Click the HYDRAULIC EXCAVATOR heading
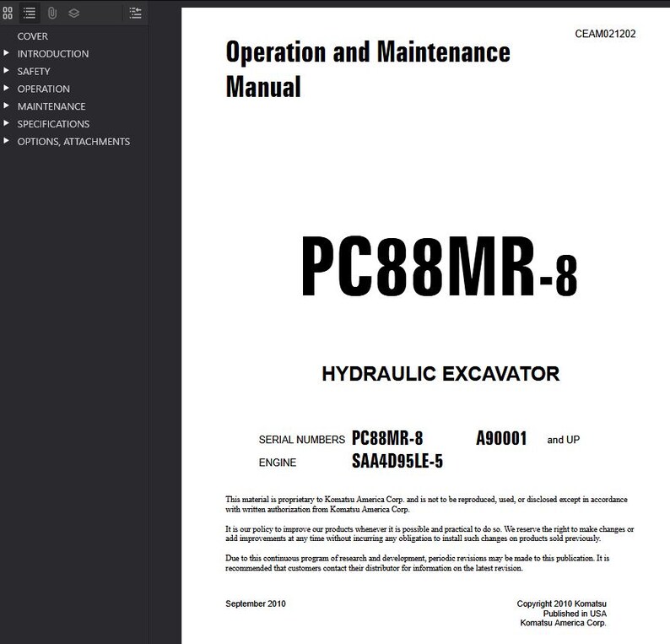Viewport: 670px width, 644px height. [440, 374]
